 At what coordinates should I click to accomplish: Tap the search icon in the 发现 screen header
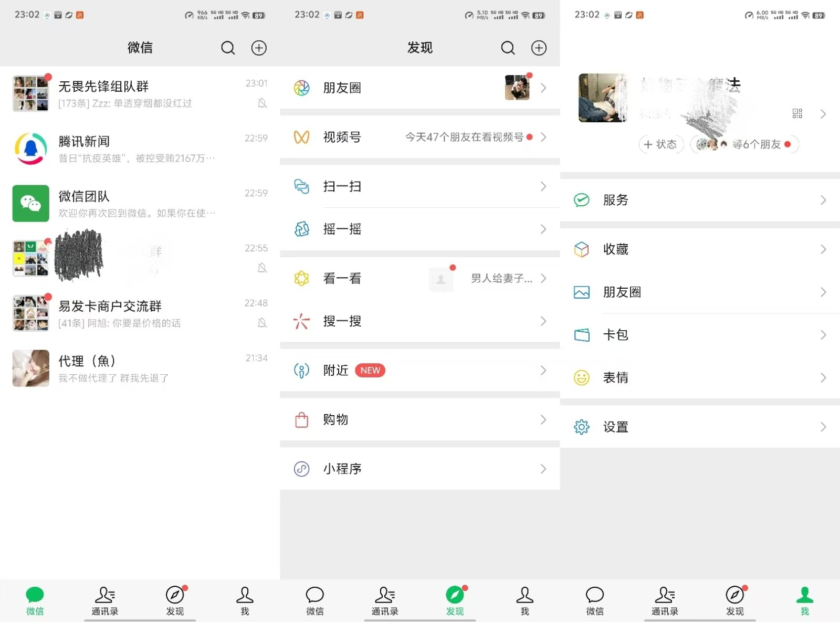508,48
